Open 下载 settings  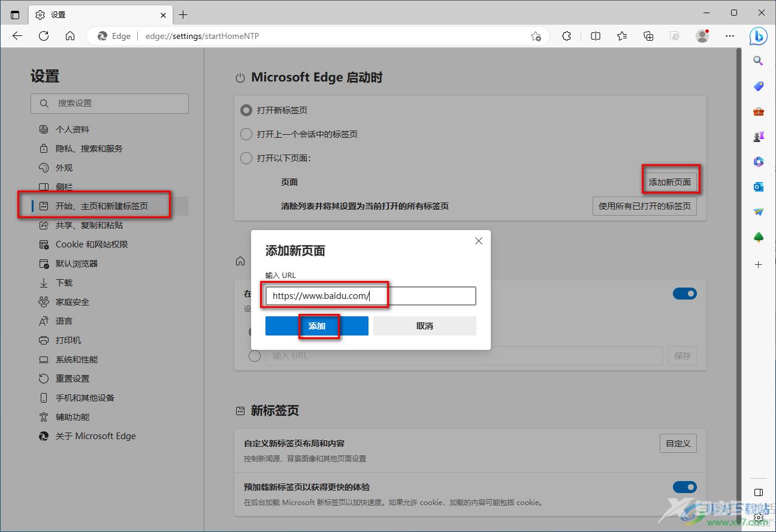[64, 283]
